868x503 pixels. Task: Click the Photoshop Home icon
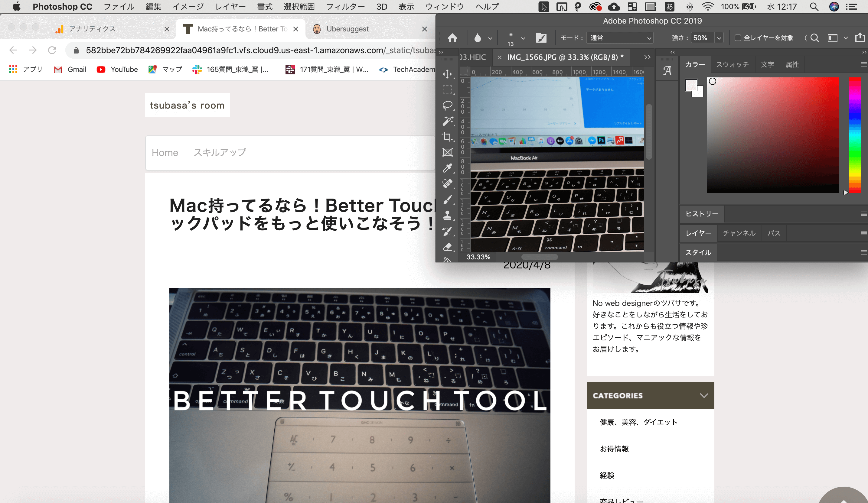click(x=452, y=38)
